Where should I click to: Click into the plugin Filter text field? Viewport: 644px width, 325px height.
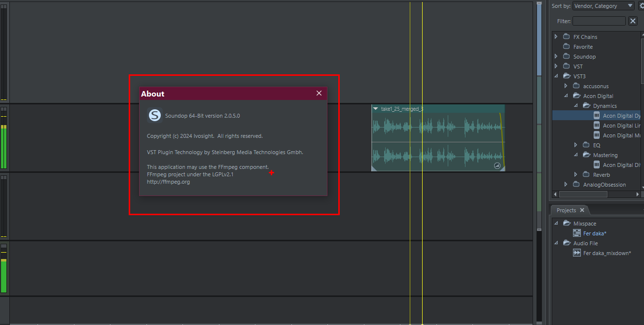(x=599, y=21)
